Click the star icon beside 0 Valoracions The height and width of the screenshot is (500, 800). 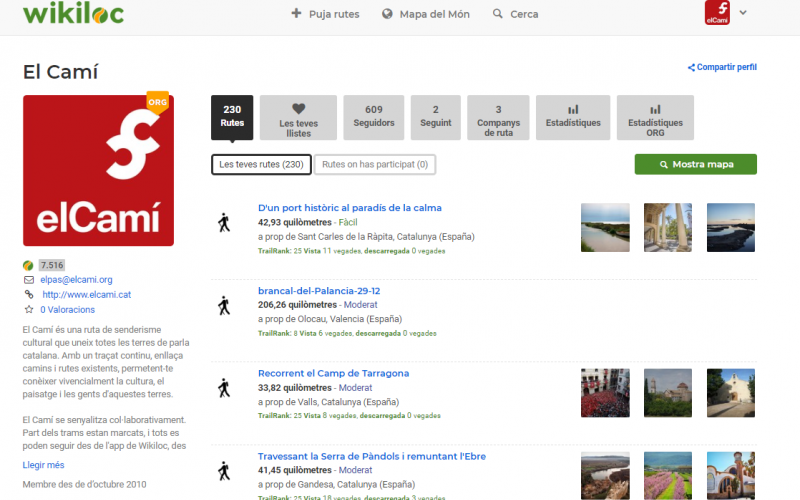tap(29, 309)
